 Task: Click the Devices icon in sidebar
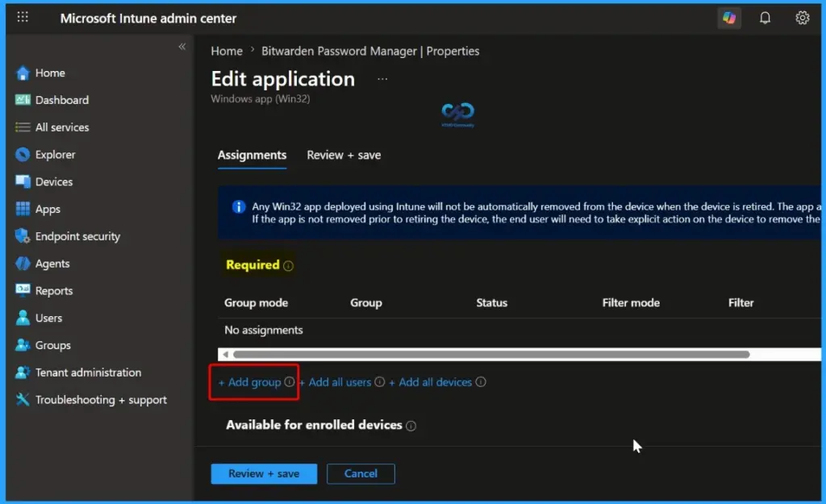[x=23, y=181]
